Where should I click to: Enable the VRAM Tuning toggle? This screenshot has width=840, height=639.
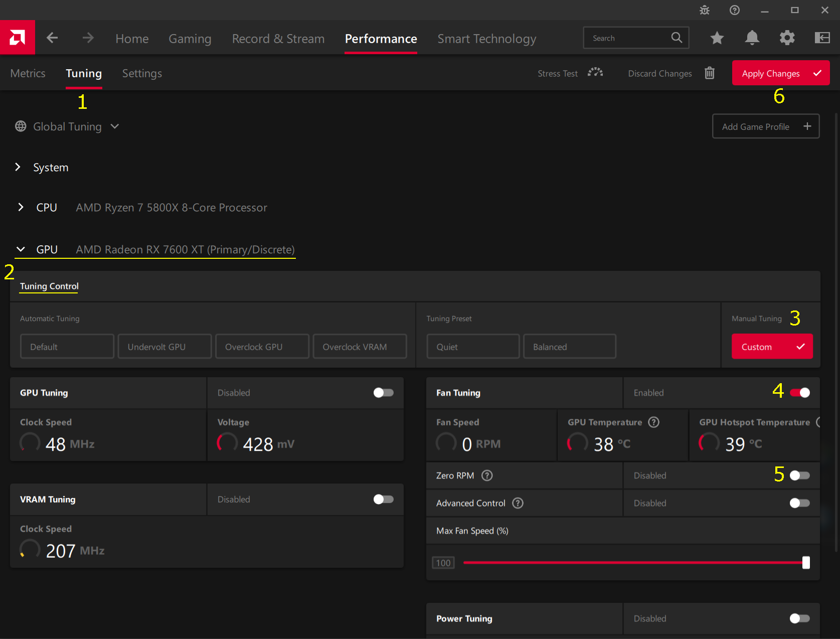click(x=384, y=500)
